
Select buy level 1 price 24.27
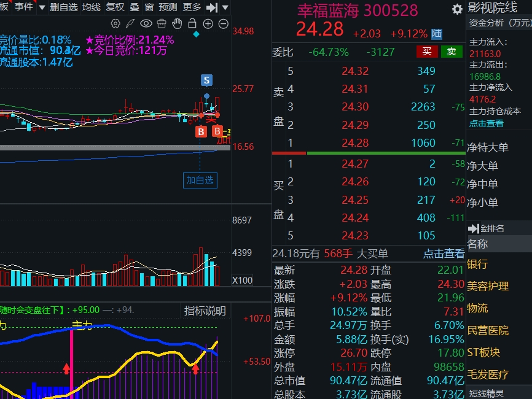pos(355,164)
